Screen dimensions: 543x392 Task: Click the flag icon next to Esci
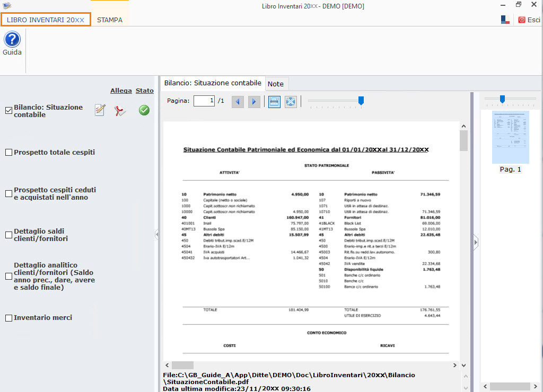coord(505,20)
